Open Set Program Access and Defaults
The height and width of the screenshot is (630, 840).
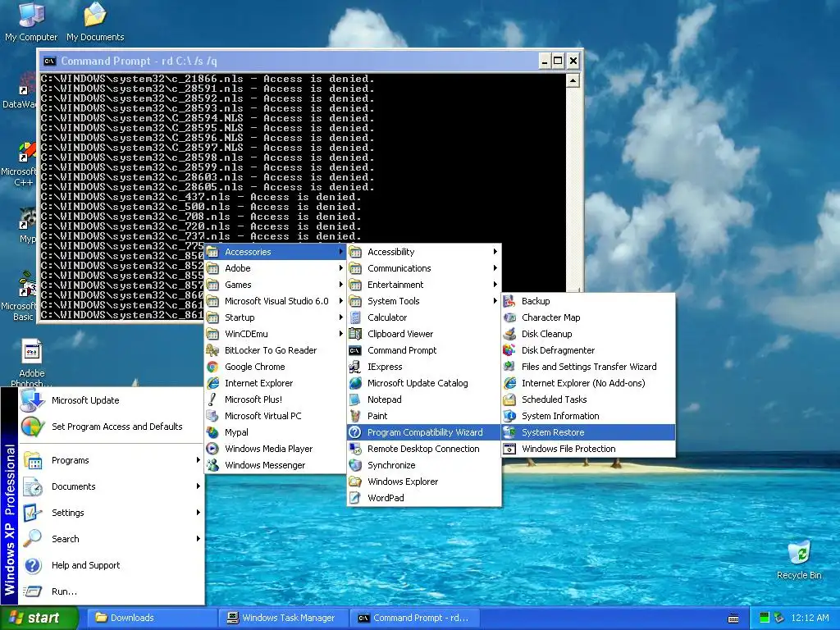pos(112,427)
